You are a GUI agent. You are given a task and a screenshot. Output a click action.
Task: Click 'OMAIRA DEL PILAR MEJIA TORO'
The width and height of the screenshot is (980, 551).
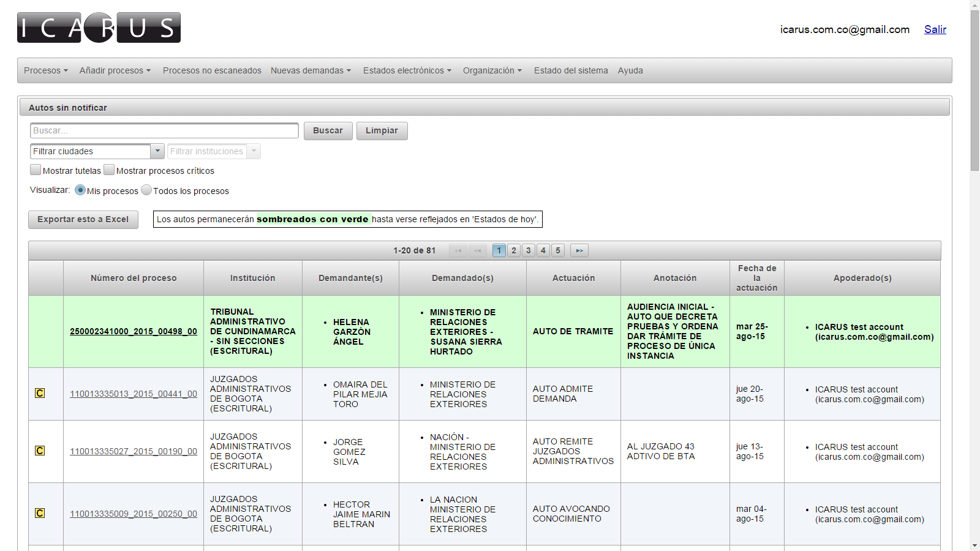(360, 394)
